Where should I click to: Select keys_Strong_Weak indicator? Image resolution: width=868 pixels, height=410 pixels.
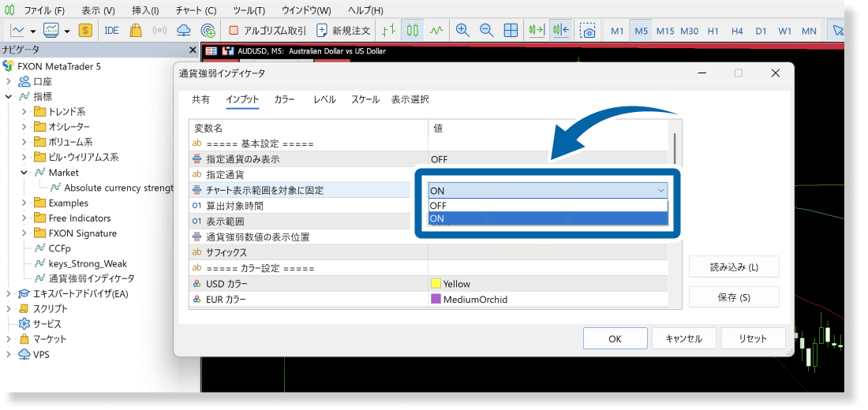pyautogui.click(x=88, y=263)
